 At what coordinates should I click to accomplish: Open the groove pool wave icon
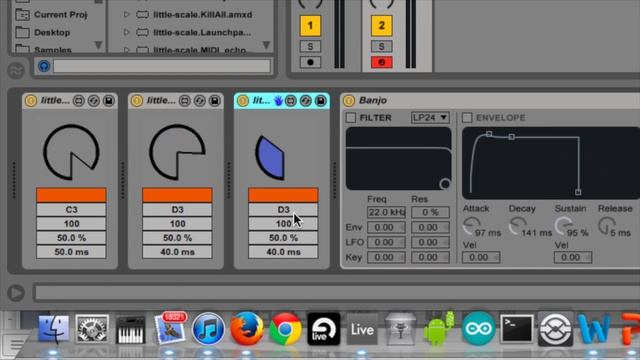[16, 70]
